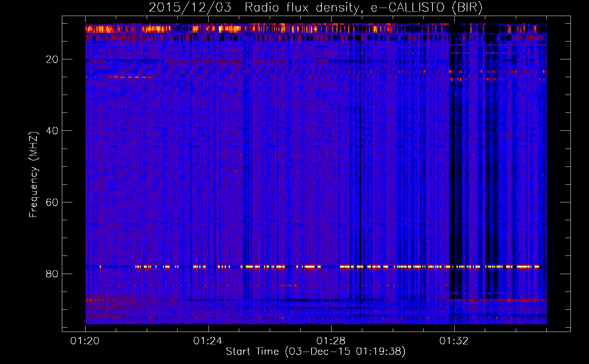Click the 01:28 time tick label
This screenshot has width=589, height=364.
coord(331,341)
